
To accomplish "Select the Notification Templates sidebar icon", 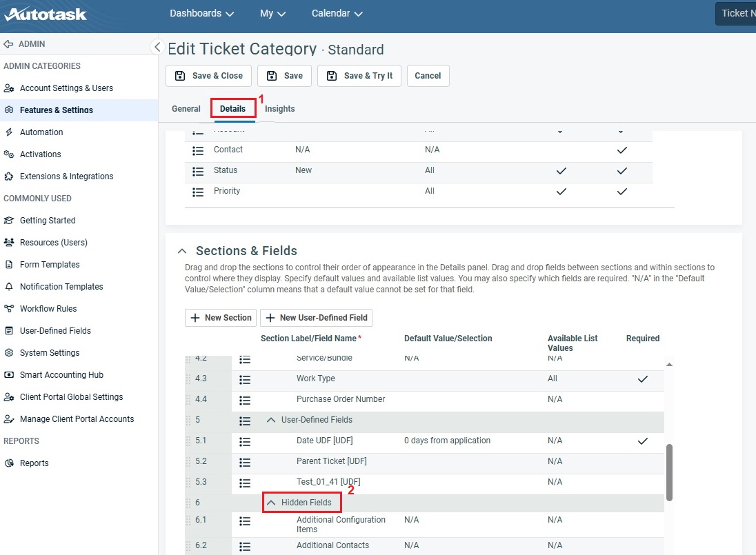I will 8,286.
